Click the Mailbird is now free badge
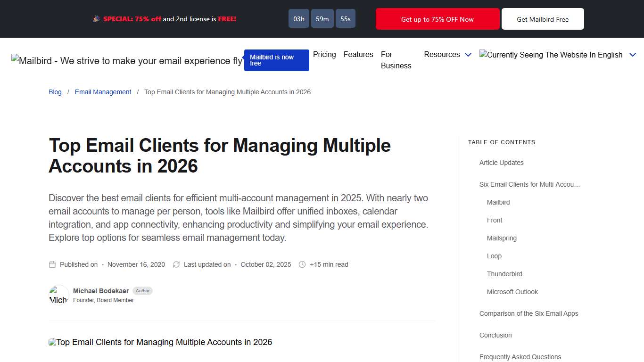Viewport: 644px width, 362px height. coord(276,60)
